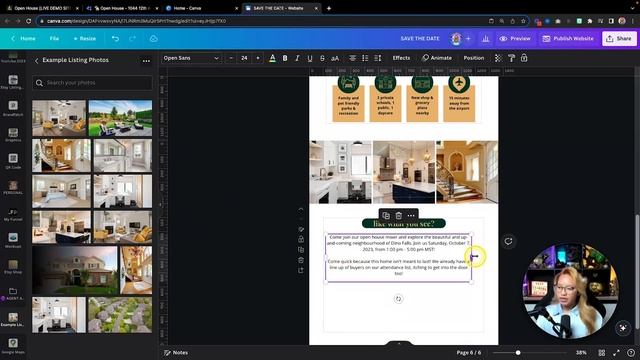Open the insights chart icon
The image size is (640, 360).
[486, 38]
